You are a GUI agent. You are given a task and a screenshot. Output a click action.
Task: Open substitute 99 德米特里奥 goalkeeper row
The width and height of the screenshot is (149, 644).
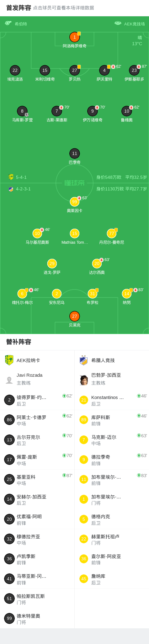[37, 619]
